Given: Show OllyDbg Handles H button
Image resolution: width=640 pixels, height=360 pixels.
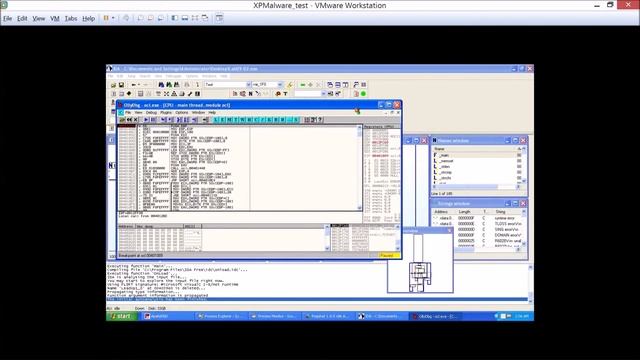Looking at the screenshot, I should pos(249,120).
